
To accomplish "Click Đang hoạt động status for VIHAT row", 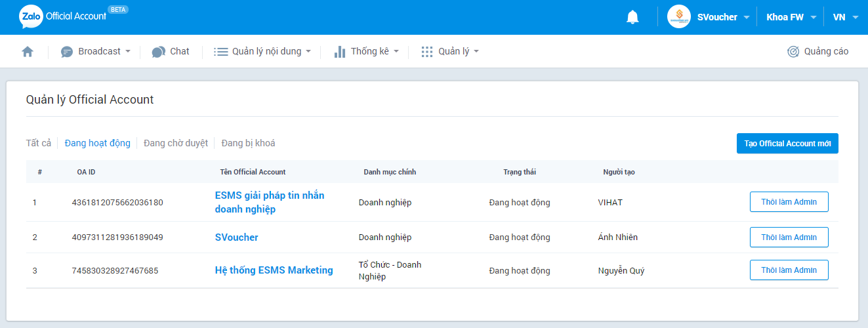I will coord(520,203).
